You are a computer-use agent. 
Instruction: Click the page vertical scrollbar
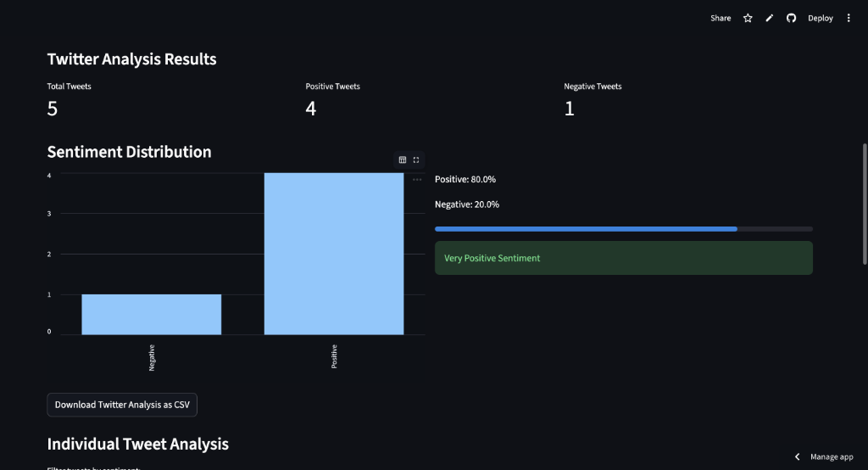coord(865,204)
